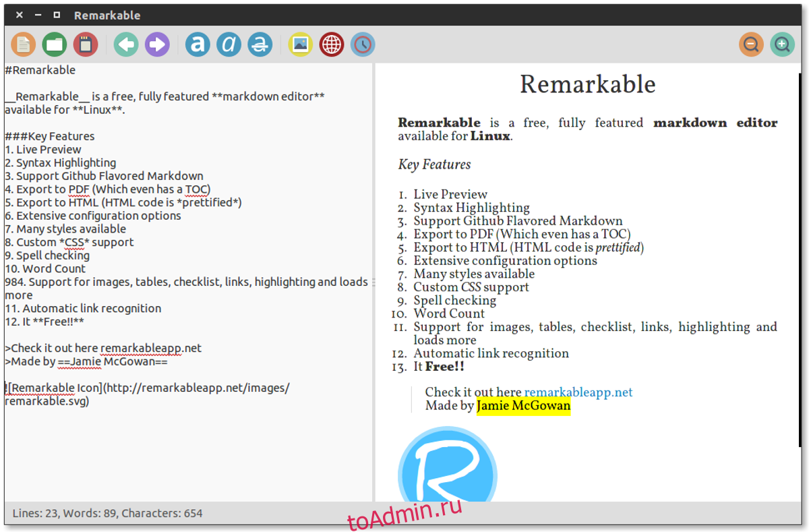Minimize the Remarkable window
Image resolution: width=809 pixels, height=532 pixels.
point(38,15)
